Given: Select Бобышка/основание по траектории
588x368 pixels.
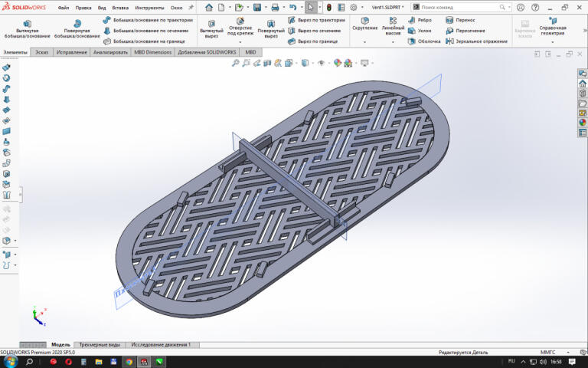Looking at the screenshot, I should [148, 20].
